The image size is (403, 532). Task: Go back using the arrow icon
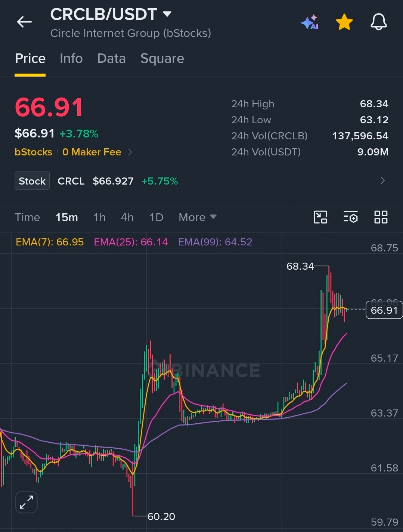[24, 22]
